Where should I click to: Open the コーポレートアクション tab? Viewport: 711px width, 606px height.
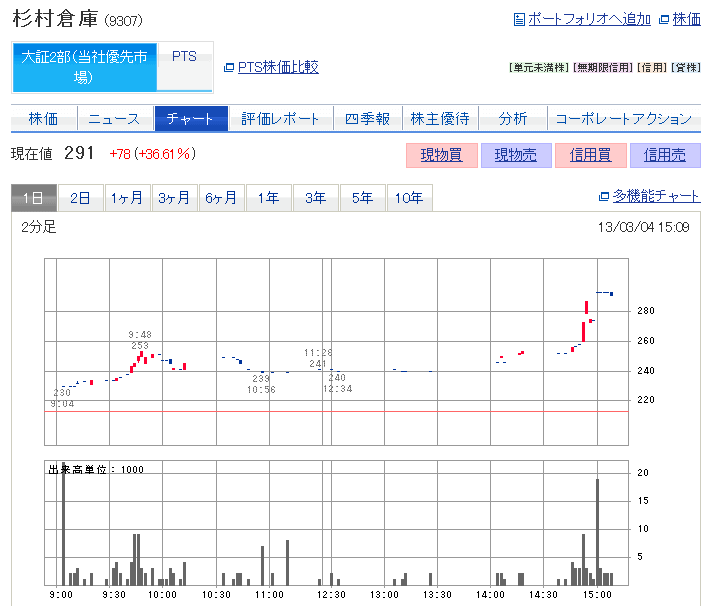(x=623, y=119)
